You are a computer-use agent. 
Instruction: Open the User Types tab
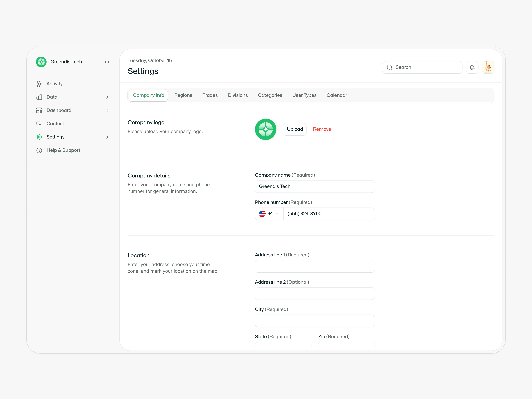(x=304, y=95)
